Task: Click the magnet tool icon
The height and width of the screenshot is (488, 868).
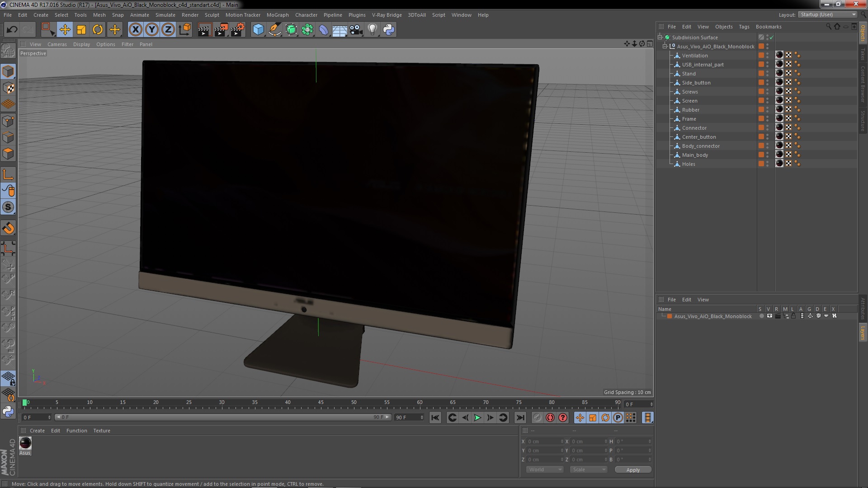Action: pos(8,228)
